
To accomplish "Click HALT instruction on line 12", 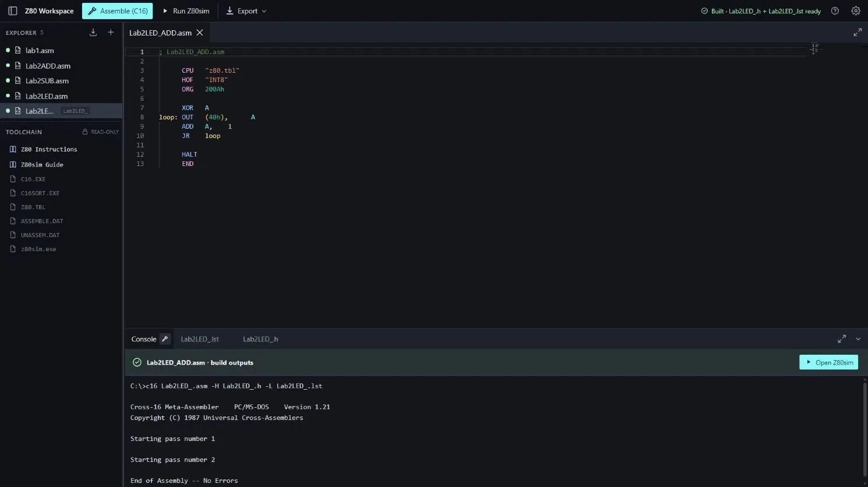I will coord(189,154).
